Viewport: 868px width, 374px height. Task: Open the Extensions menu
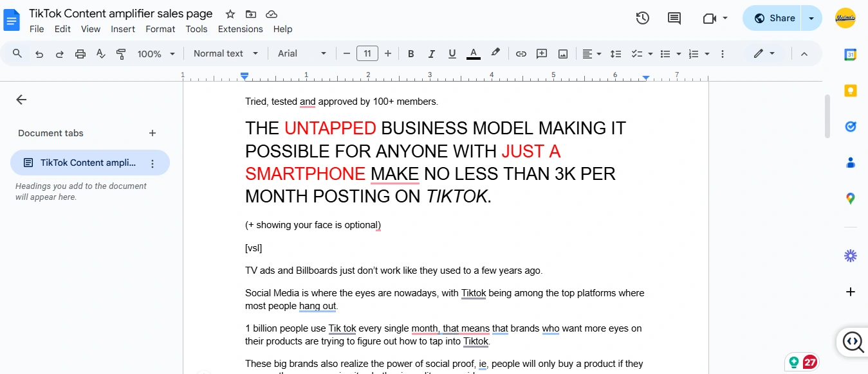point(241,29)
